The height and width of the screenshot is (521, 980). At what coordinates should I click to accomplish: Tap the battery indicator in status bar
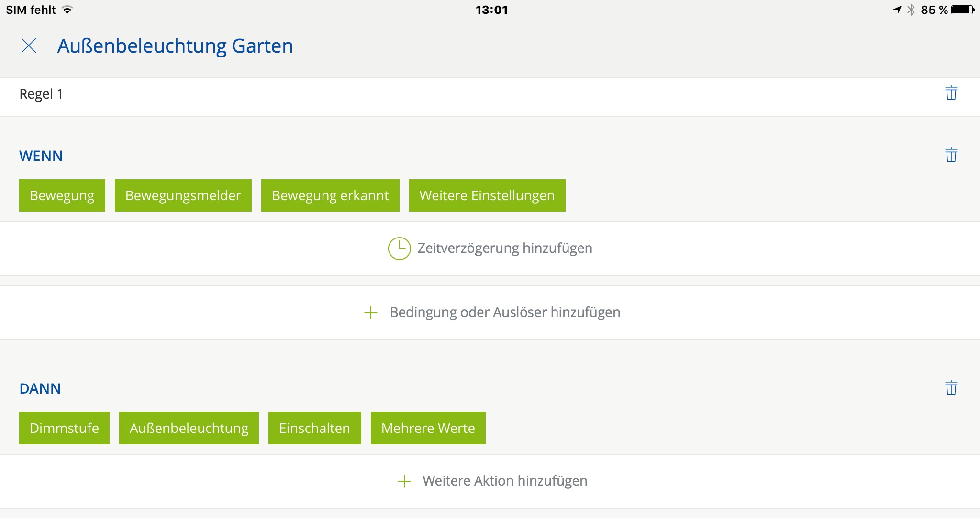click(963, 10)
